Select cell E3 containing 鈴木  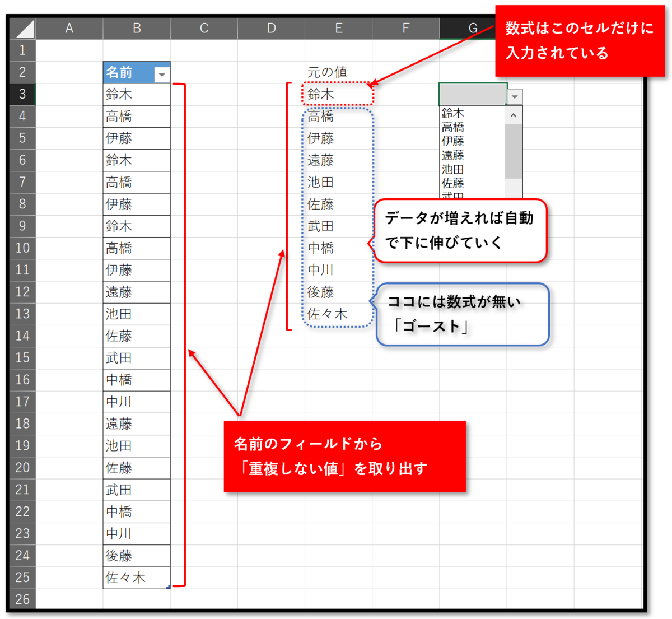coord(338,94)
